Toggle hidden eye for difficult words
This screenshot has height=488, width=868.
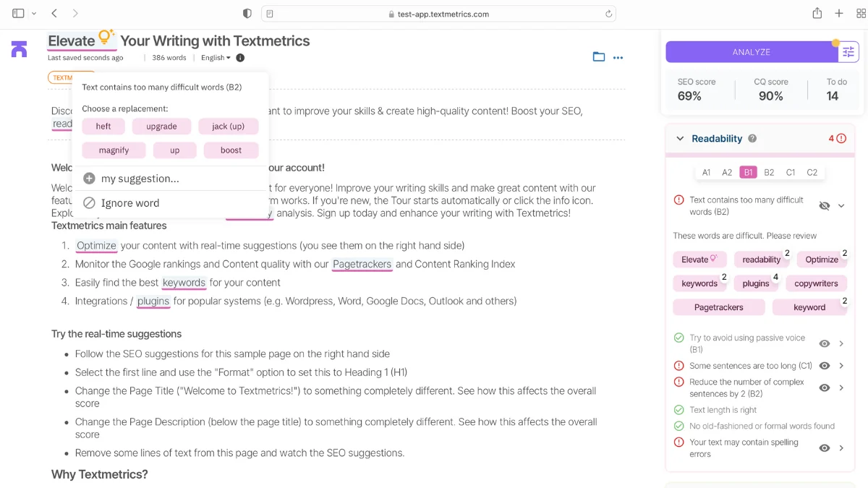click(x=824, y=206)
